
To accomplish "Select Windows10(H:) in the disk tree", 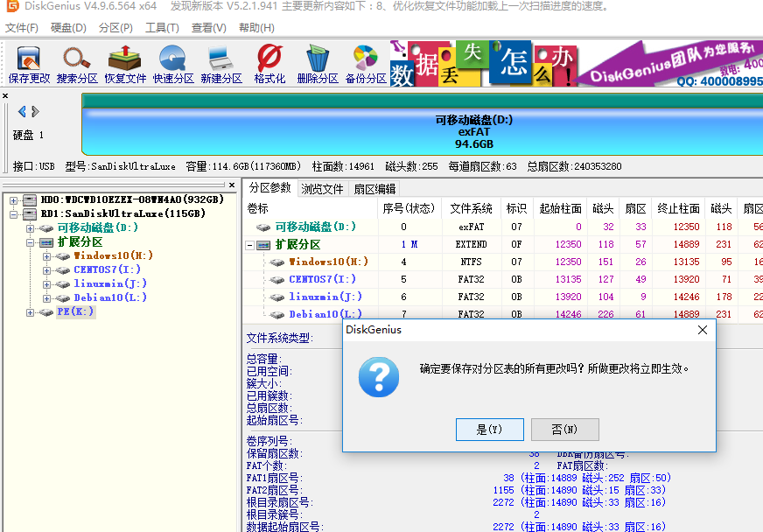I will pos(113,255).
